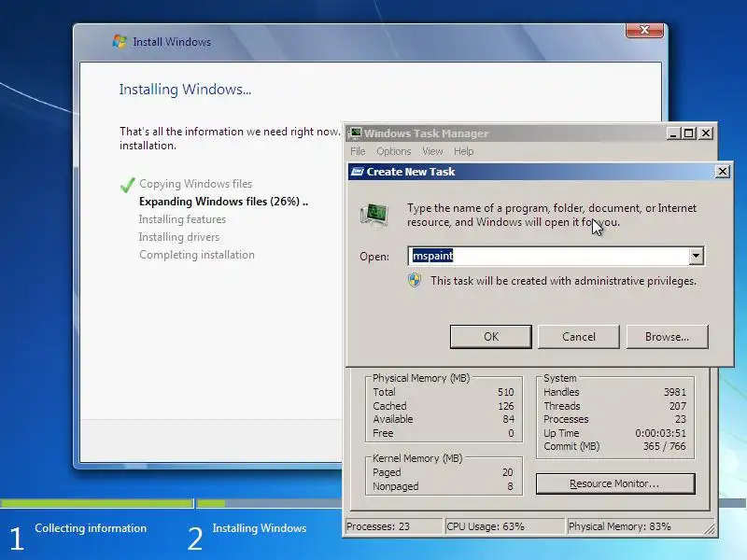Viewport: 747px width, 560px height.
Task: Open Resource Monitor from Task Manager
Action: pyautogui.click(x=615, y=483)
